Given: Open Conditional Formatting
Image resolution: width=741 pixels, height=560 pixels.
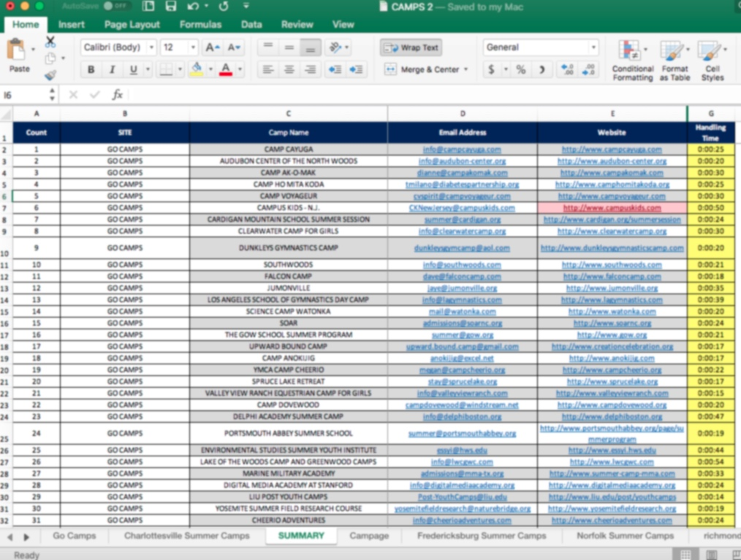Looking at the screenshot, I should click(632, 61).
